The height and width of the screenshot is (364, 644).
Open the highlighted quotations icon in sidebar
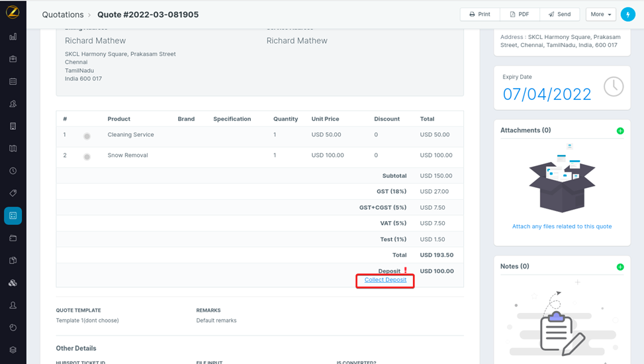click(x=13, y=216)
